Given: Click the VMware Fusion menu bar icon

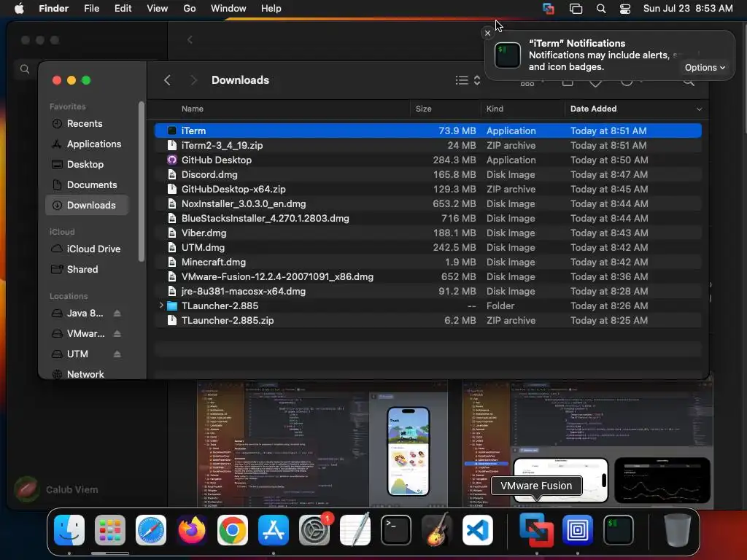Looking at the screenshot, I should pyautogui.click(x=549, y=9).
